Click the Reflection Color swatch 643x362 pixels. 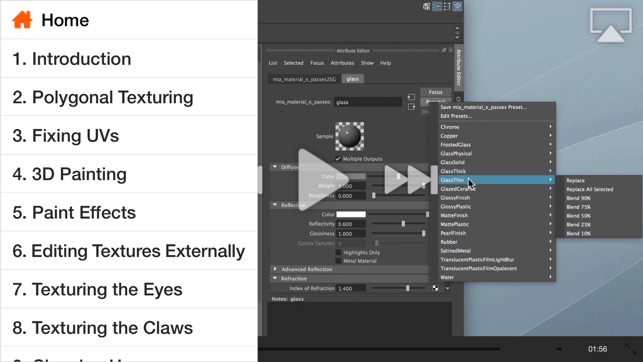pyautogui.click(x=351, y=214)
